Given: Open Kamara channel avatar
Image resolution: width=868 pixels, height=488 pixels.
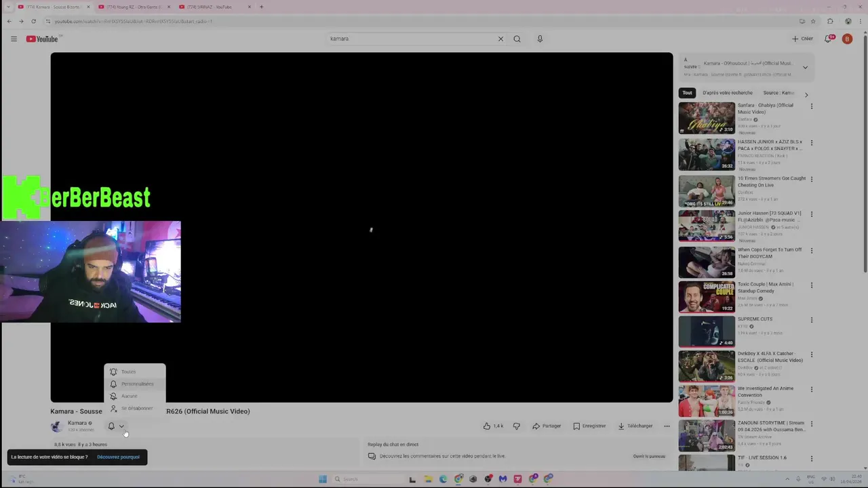Looking at the screenshot, I should point(57,426).
